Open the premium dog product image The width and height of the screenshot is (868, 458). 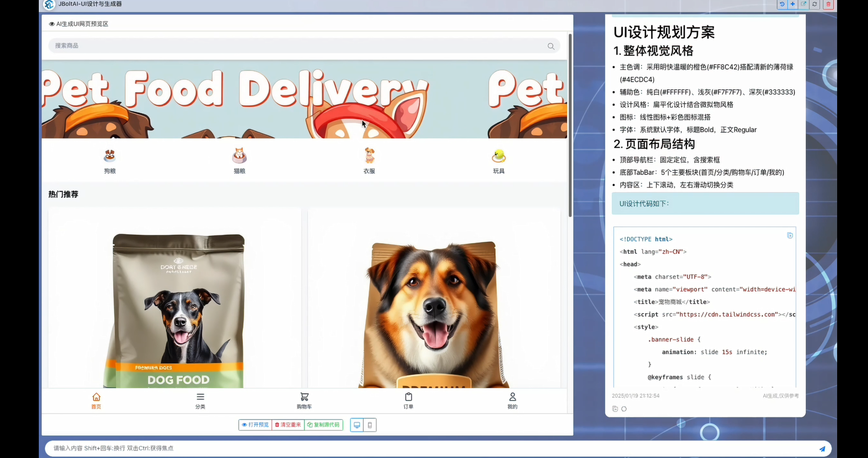click(x=434, y=298)
